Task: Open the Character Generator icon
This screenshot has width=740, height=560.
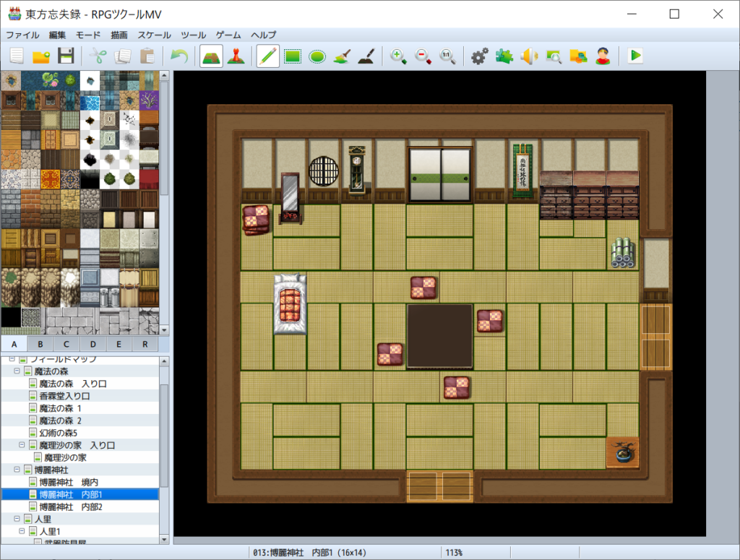Action: tap(603, 56)
